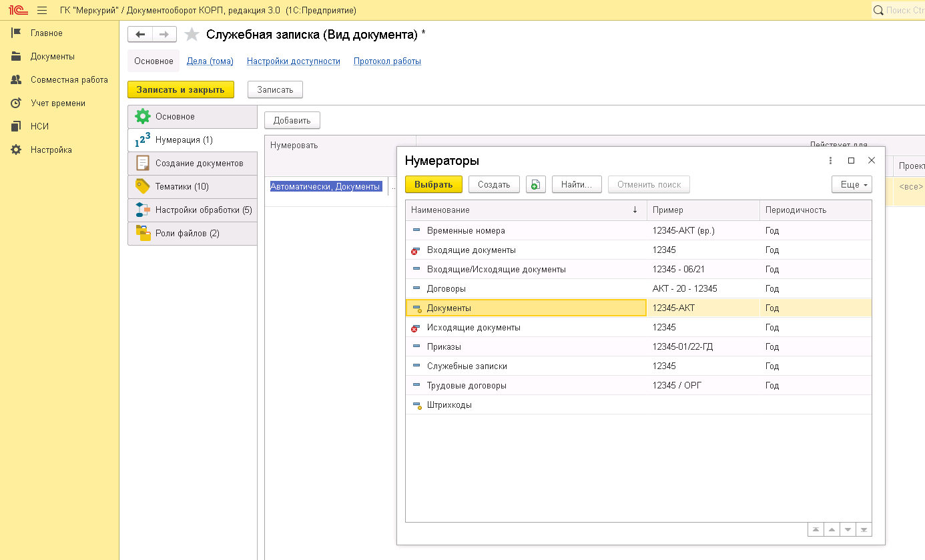The width and height of the screenshot is (925, 560).
Task: Select the Приказы row
Action: (x=639, y=347)
